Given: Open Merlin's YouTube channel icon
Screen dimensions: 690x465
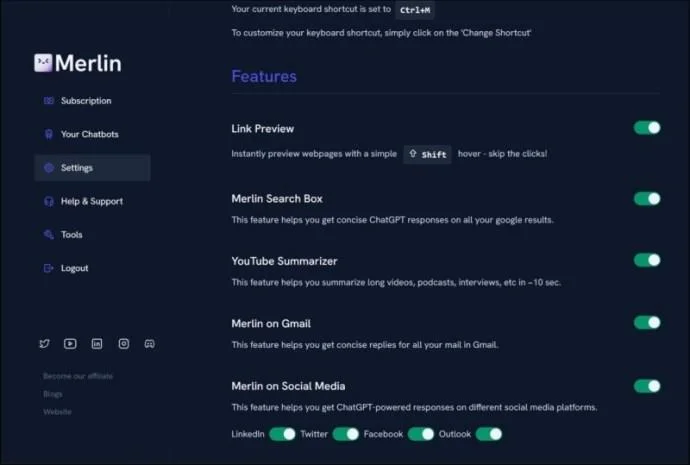Looking at the screenshot, I should [70, 344].
